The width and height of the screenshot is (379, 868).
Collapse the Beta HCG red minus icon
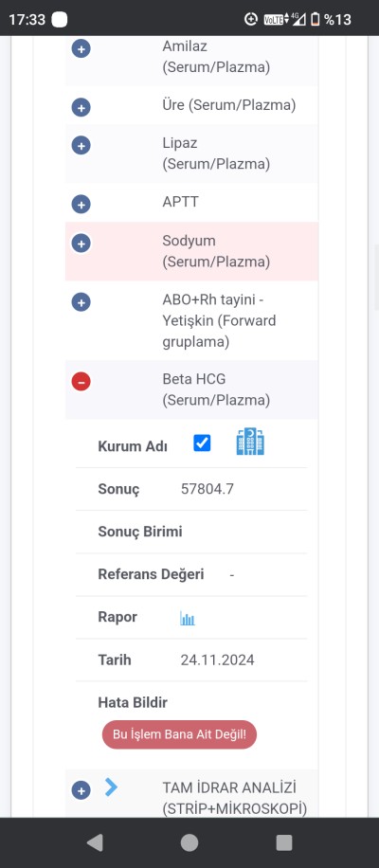tap(81, 382)
